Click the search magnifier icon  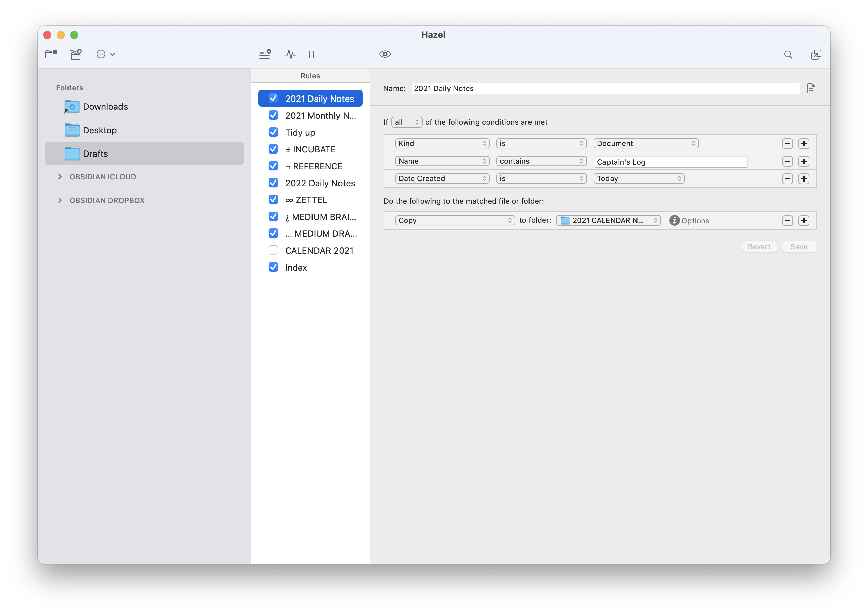[788, 54]
